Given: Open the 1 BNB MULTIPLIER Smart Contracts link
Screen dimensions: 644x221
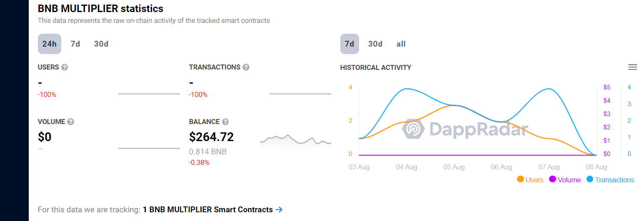Looking at the screenshot, I should (x=207, y=210).
